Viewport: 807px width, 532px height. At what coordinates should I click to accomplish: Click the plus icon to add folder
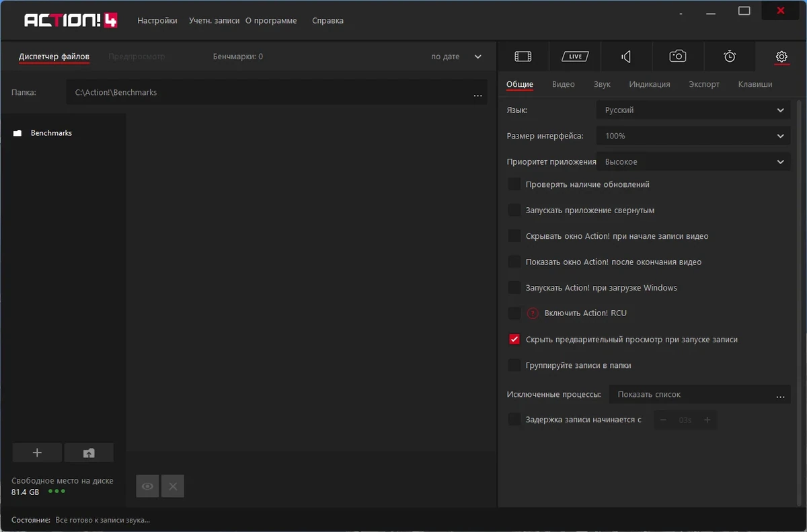pyautogui.click(x=37, y=453)
